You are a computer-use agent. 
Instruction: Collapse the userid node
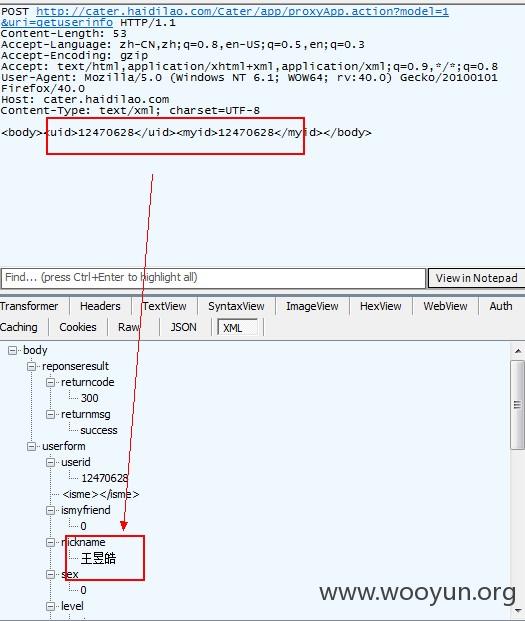pos(51,463)
